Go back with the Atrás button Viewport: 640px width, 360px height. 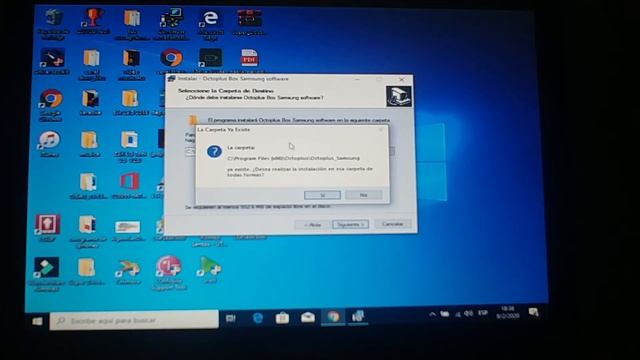313,224
